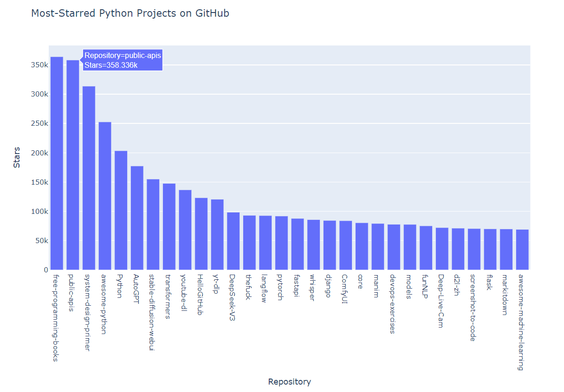Click the public-apis hover tooltip
This screenshot has height=392, width=564.
tap(123, 60)
